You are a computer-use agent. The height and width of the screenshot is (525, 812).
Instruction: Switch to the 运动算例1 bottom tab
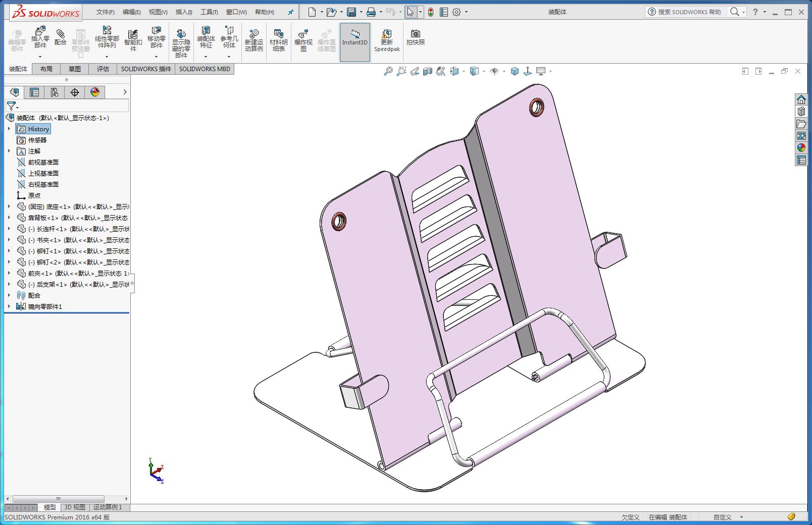click(108, 507)
